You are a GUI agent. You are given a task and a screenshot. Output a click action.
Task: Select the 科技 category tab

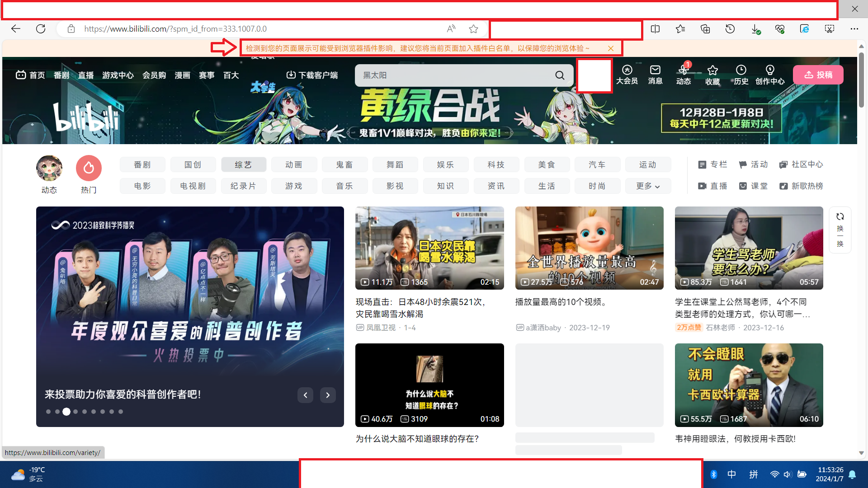click(x=496, y=164)
